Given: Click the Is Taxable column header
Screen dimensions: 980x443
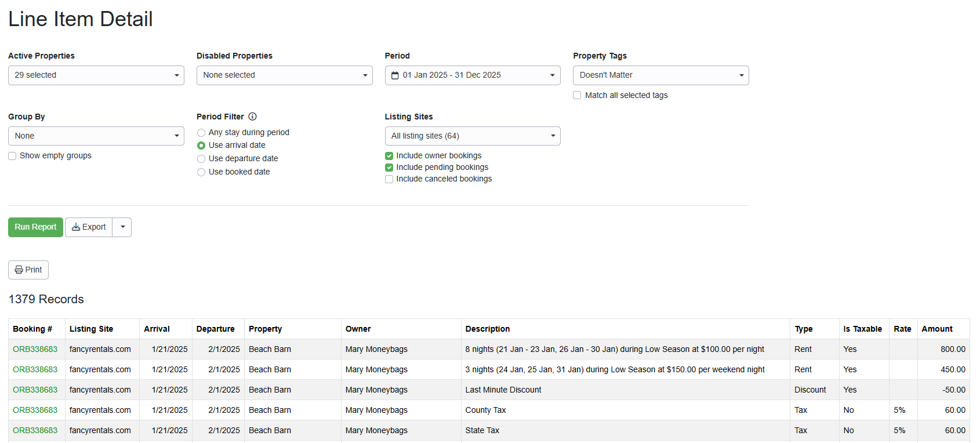Looking at the screenshot, I should (x=863, y=329).
